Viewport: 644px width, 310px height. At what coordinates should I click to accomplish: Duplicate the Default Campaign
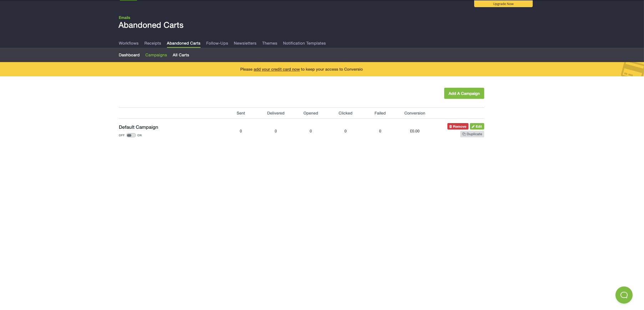(472, 134)
